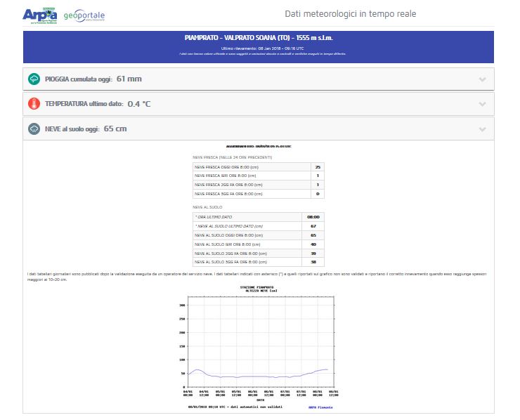Screen dimensions: 520x420
Task: Collapse the NEVE al suolo oggi chevron
Action: pos(483,129)
